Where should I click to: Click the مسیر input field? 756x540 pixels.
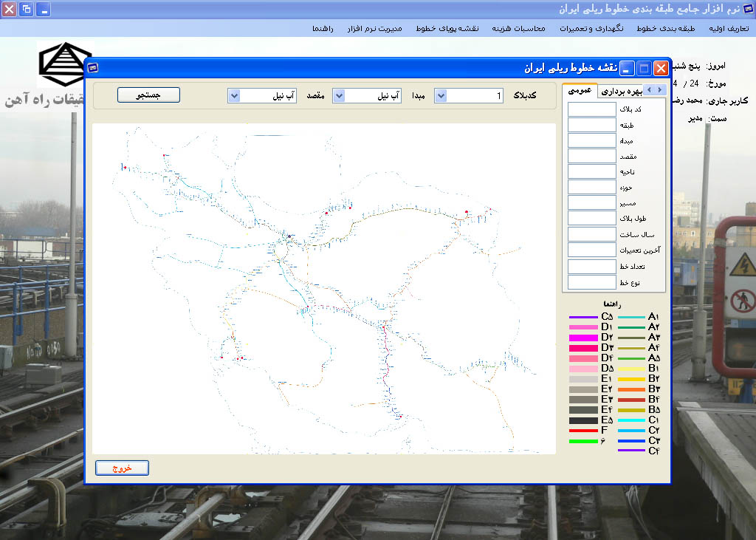click(591, 202)
